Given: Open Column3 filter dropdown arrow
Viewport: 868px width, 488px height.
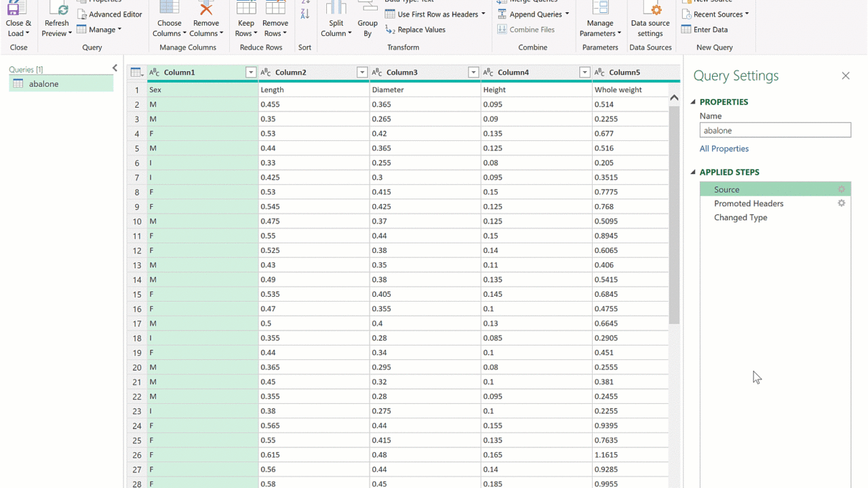Looking at the screenshot, I should point(473,73).
